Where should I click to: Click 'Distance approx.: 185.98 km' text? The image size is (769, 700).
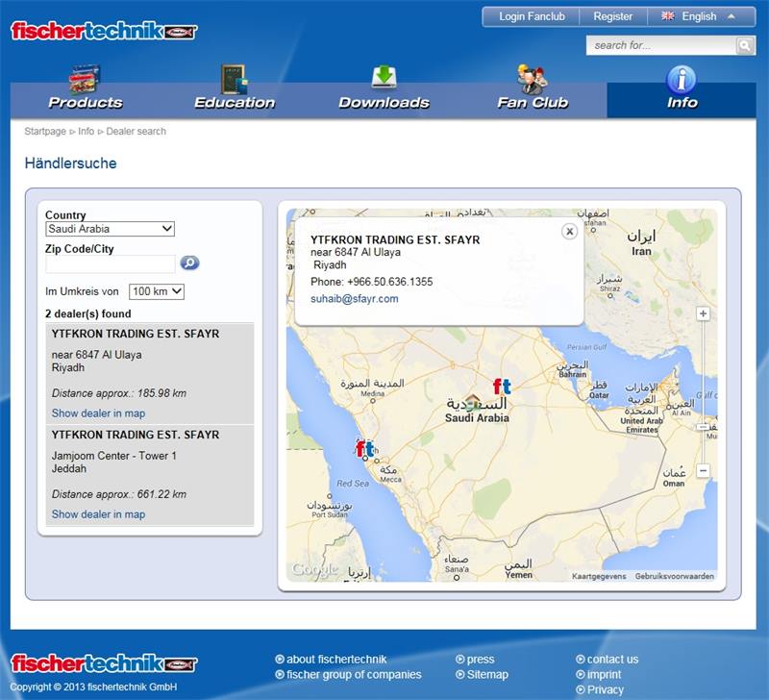pos(118,393)
